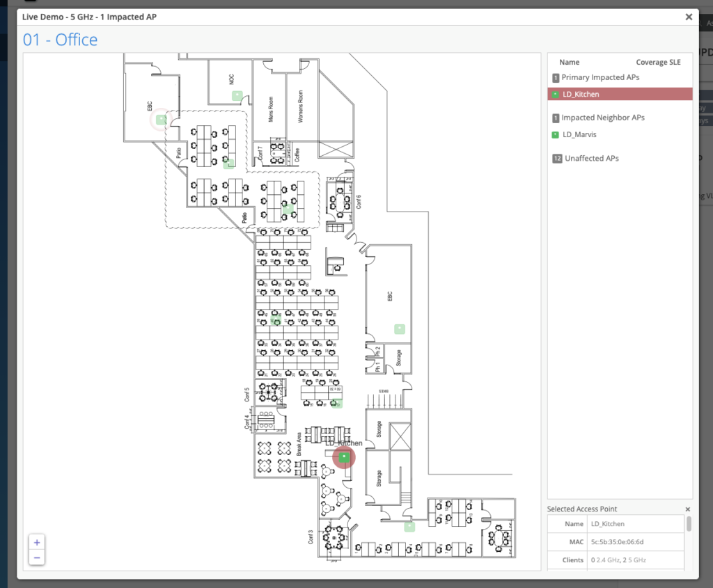Zoom out with the minus button

37,557
